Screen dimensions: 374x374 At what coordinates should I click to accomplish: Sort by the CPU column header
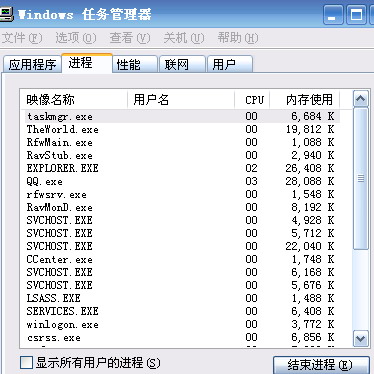pyautogui.click(x=252, y=100)
